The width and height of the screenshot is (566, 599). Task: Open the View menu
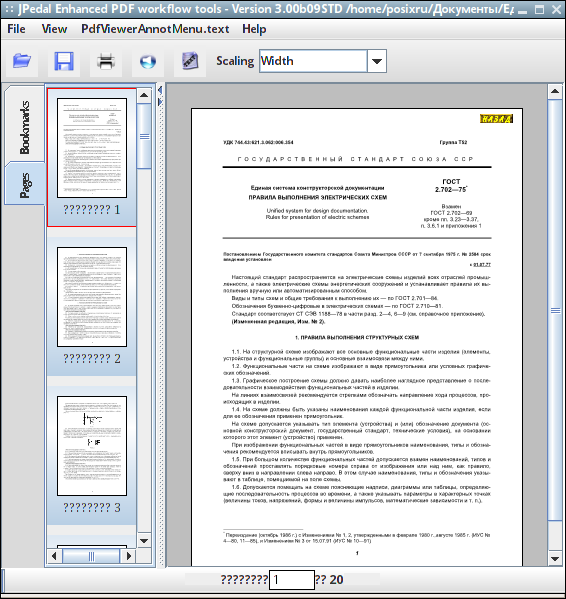[x=54, y=29]
